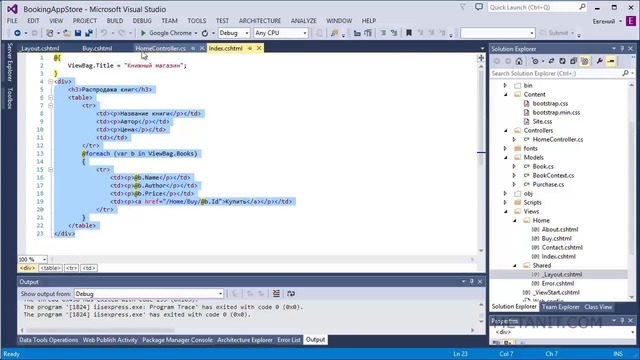Collapse the div block on line 4
Screen dimensions: 640x360
pyautogui.click(x=51, y=81)
